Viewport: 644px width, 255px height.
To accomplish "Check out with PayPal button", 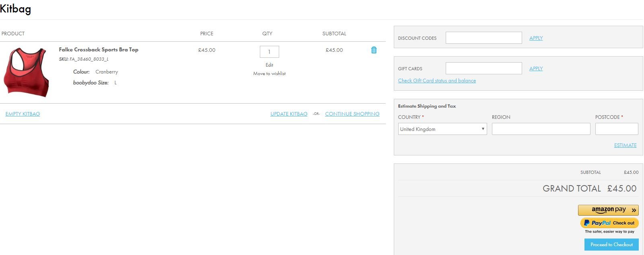I will click(609, 223).
